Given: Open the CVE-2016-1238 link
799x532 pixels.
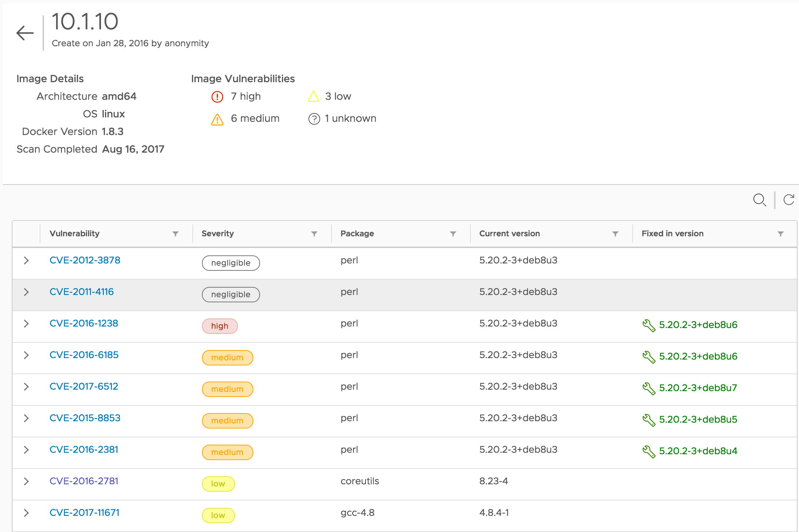Looking at the screenshot, I should [84, 323].
